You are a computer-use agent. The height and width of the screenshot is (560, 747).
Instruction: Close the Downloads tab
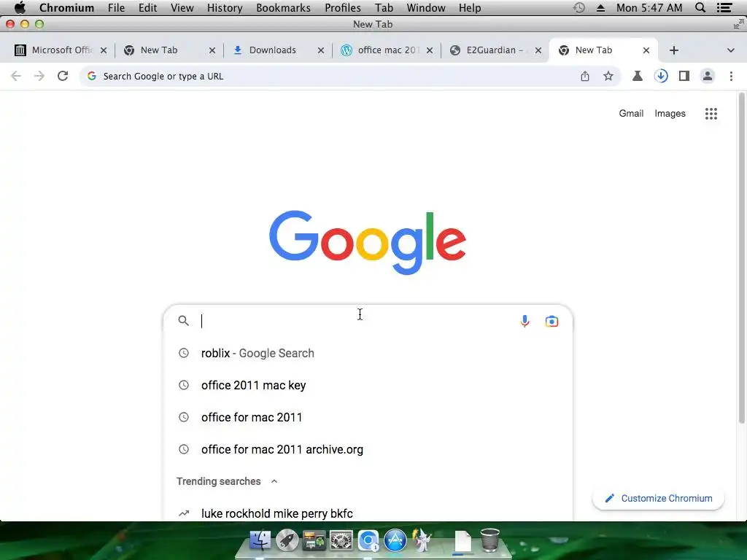click(321, 50)
